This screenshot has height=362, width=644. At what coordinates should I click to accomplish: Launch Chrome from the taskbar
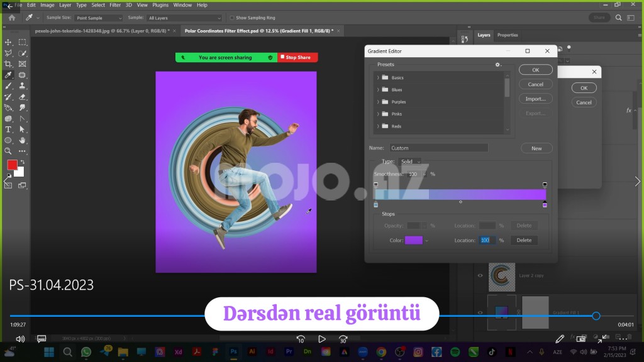coord(381,352)
